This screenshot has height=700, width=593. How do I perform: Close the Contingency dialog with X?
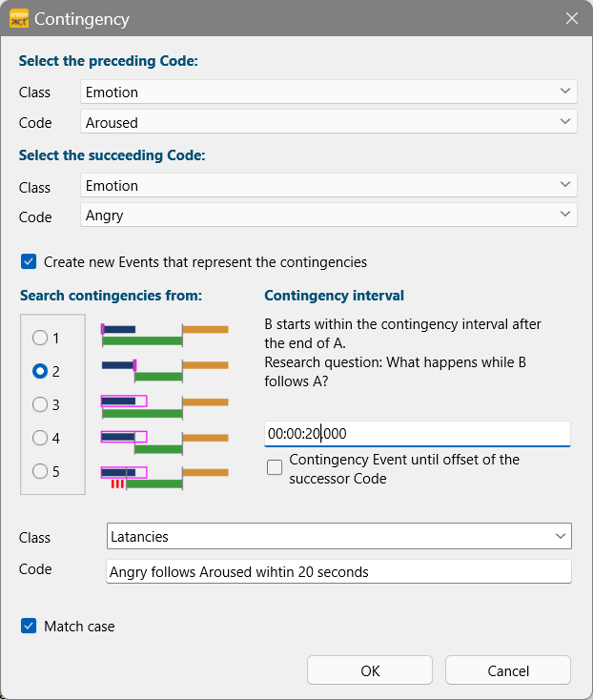[x=572, y=18]
